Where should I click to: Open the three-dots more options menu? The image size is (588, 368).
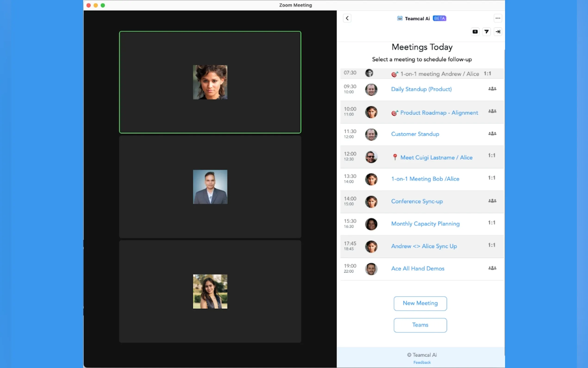pos(497,18)
